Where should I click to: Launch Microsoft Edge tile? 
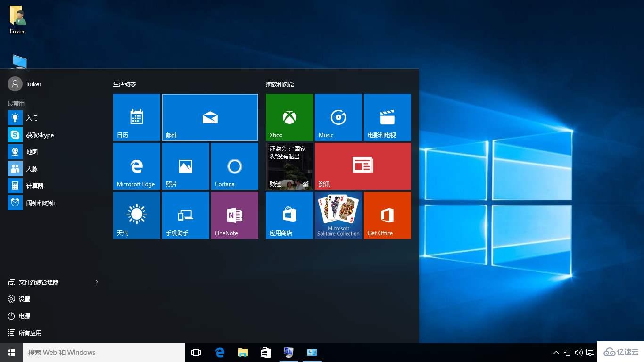click(x=136, y=166)
